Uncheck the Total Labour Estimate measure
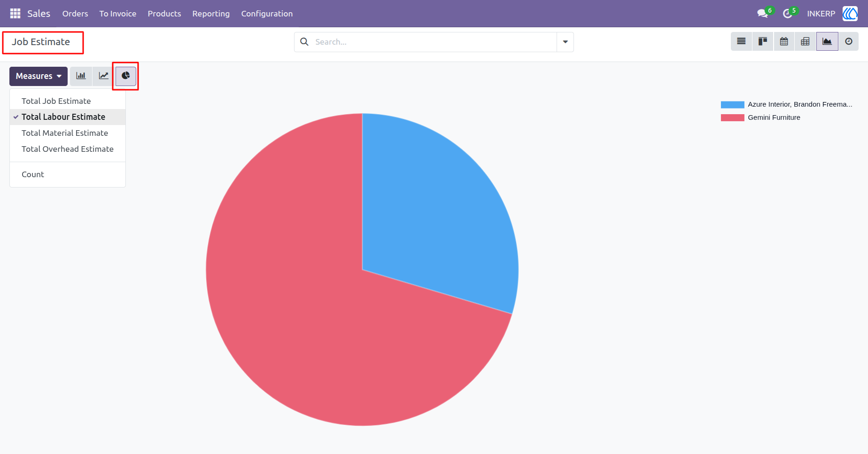Screen dimensions: 868x454 click(68, 117)
